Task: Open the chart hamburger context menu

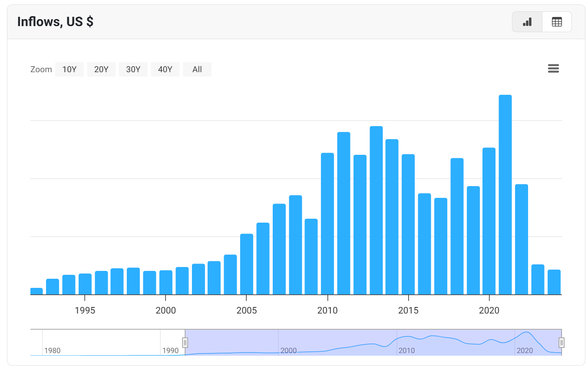Action: pos(553,69)
